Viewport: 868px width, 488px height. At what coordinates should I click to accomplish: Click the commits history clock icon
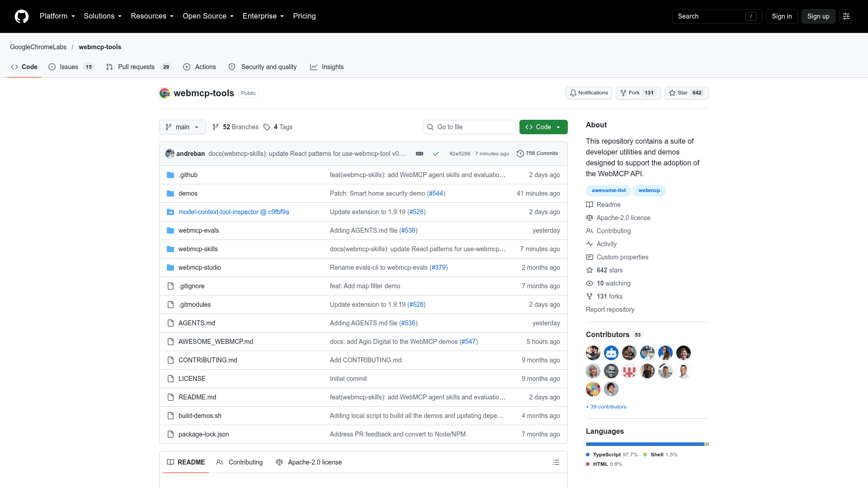click(x=520, y=154)
